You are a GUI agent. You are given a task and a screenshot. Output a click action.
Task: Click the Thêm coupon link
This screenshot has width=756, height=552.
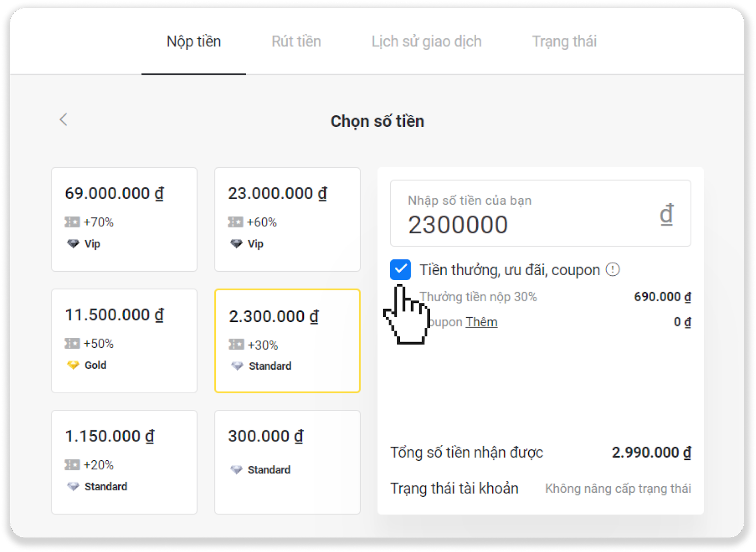tap(481, 322)
